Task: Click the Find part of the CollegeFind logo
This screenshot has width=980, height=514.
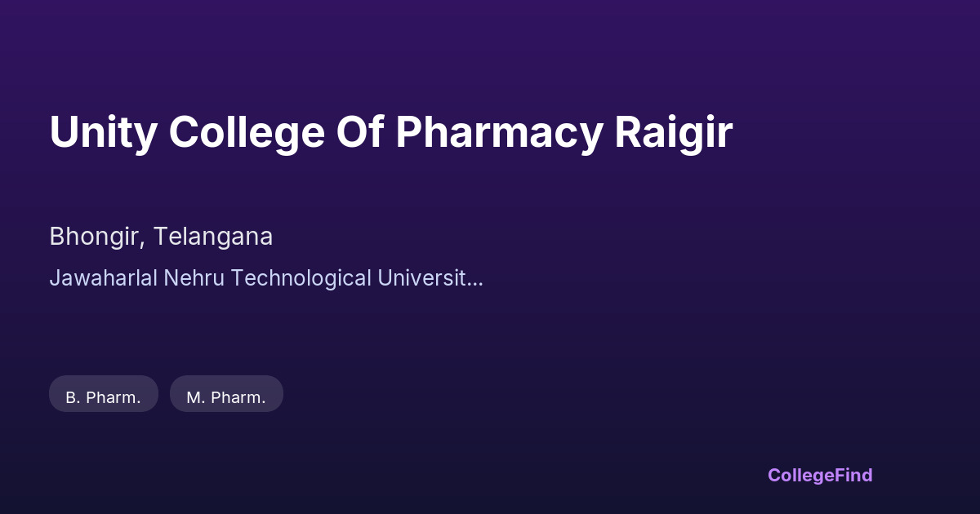Action: click(x=852, y=475)
